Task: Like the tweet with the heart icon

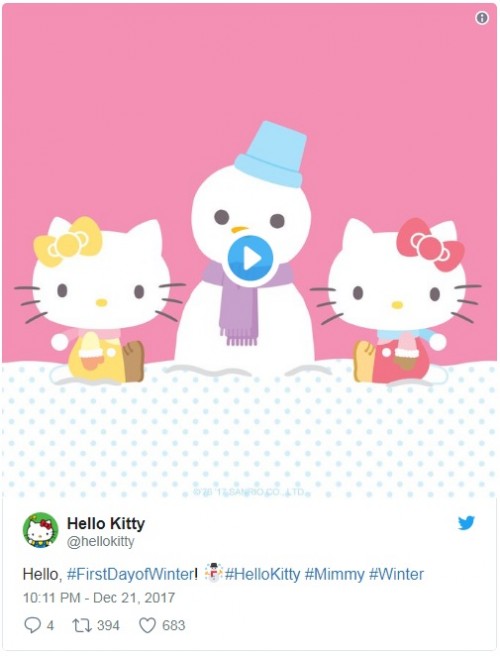Action: click(147, 625)
